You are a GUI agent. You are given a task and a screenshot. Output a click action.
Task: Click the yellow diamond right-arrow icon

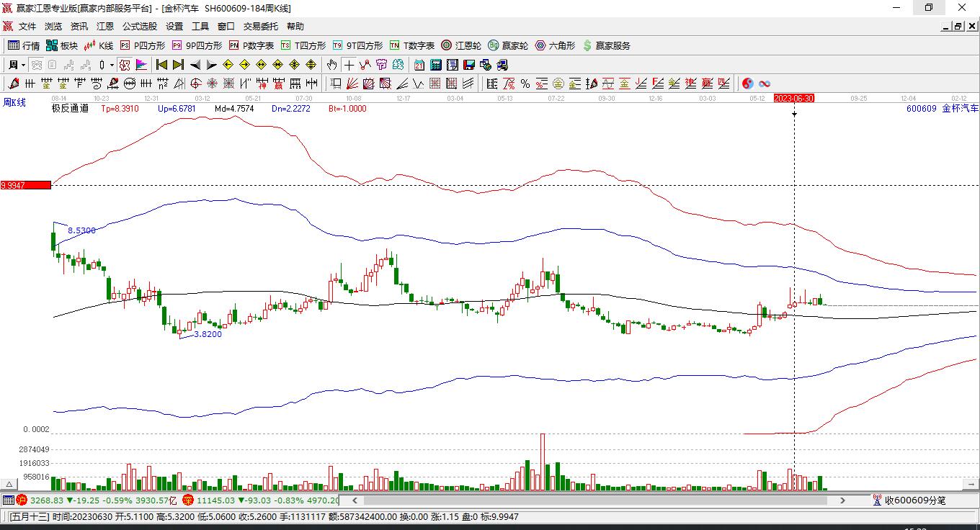click(x=244, y=65)
